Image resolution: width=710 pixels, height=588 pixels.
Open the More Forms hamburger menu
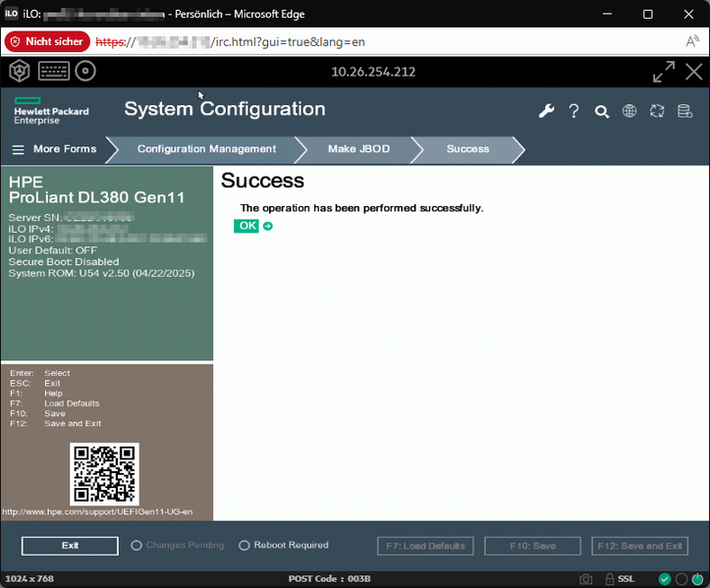coord(18,149)
